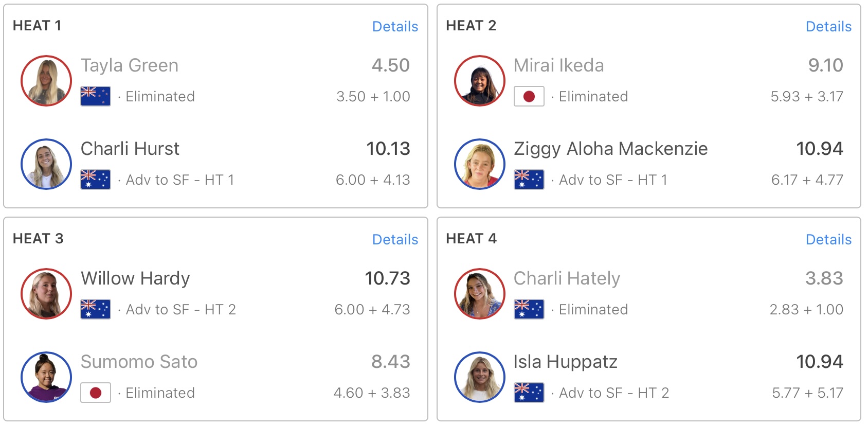Click the flag under Tayla Green
868x425 pixels.
pos(96,97)
